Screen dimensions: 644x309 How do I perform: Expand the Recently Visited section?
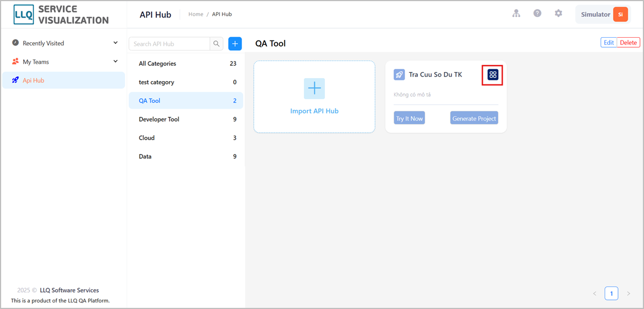coord(65,43)
